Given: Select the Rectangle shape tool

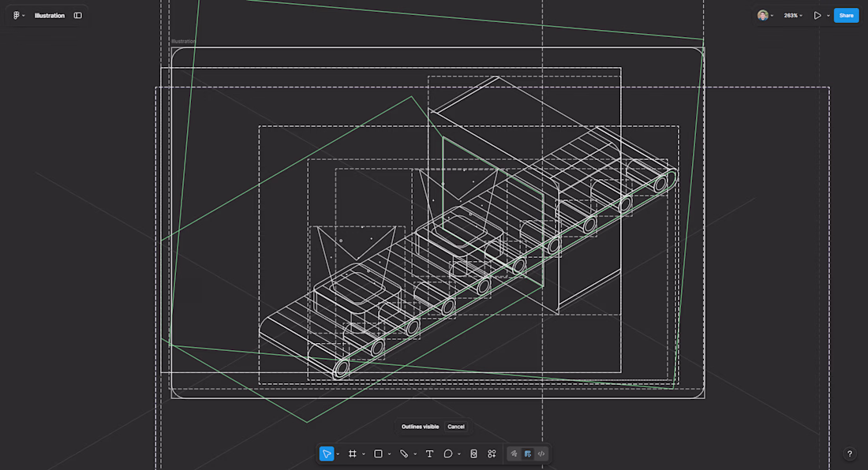Looking at the screenshot, I should (x=378, y=454).
